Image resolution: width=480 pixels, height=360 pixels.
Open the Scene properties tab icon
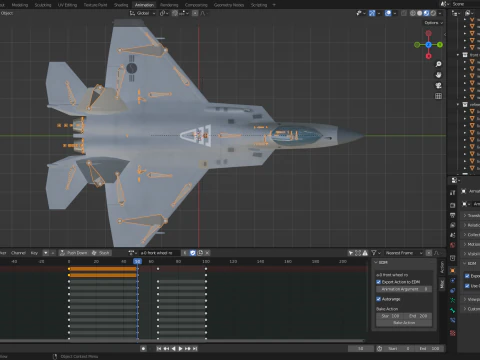point(452,235)
